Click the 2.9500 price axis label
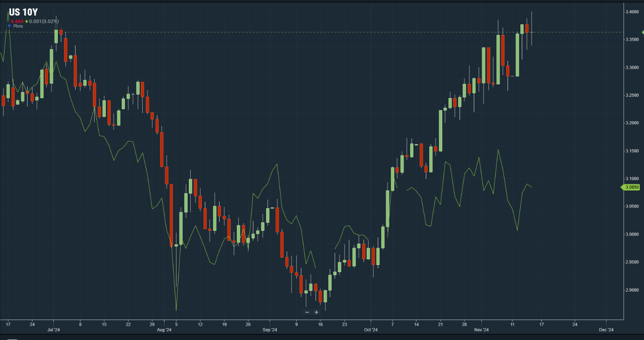Image resolution: width=644 pixels, height=340 pixels. coord(632,262)
